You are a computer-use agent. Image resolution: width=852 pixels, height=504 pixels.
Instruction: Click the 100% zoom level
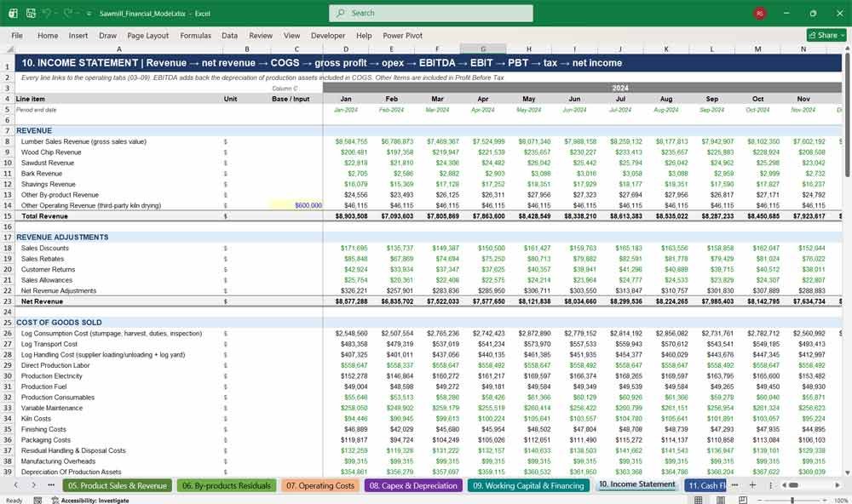841,501
